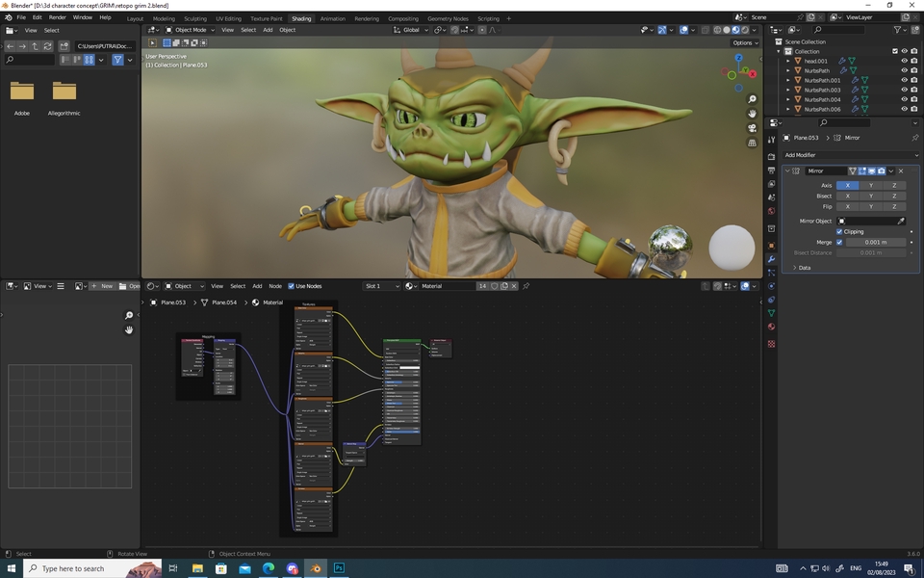924x578 pixels.
Task: Go to parent directory in file browser
Action: (x=35, y=46)
